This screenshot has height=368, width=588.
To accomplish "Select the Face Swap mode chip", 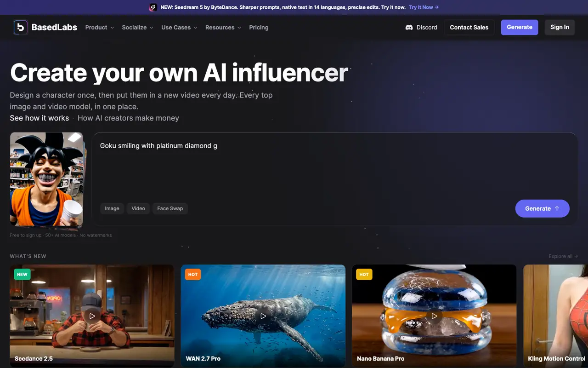I will (x=170, y=208).
